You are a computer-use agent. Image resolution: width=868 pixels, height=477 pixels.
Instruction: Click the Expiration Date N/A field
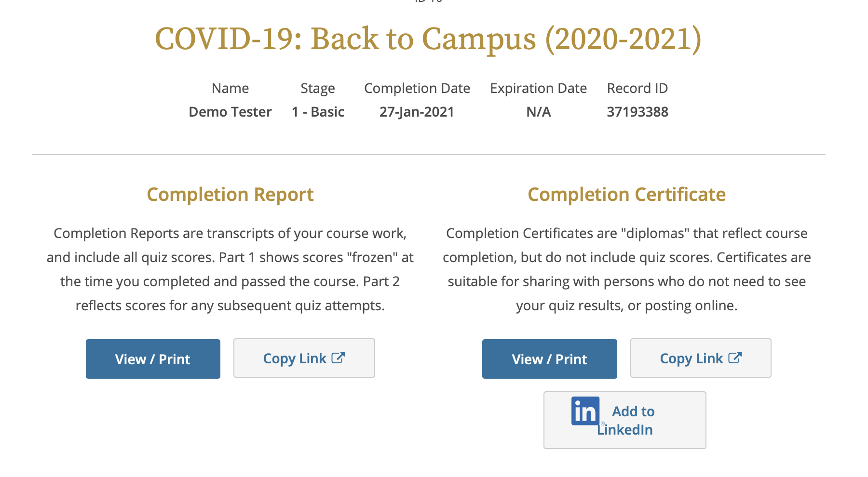pos(539,111)
